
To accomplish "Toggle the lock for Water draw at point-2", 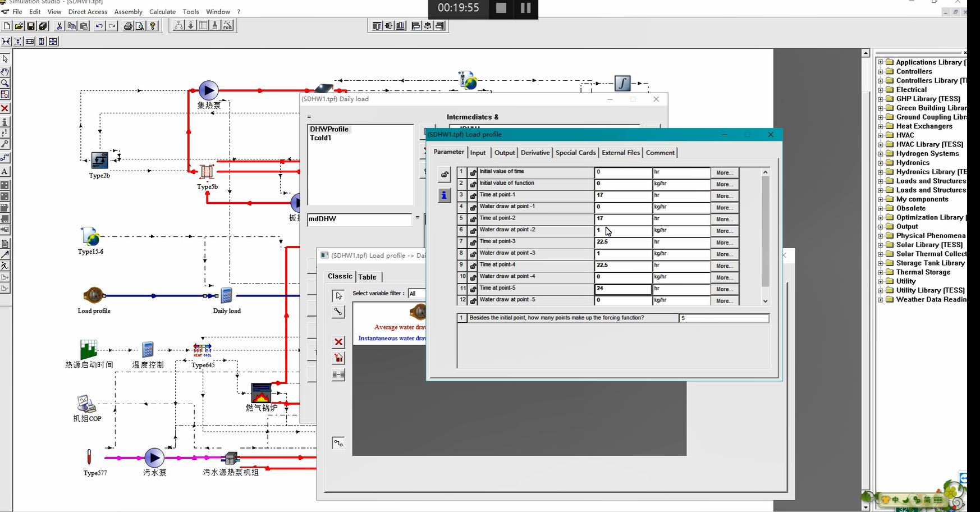I will tap(473, 231).
